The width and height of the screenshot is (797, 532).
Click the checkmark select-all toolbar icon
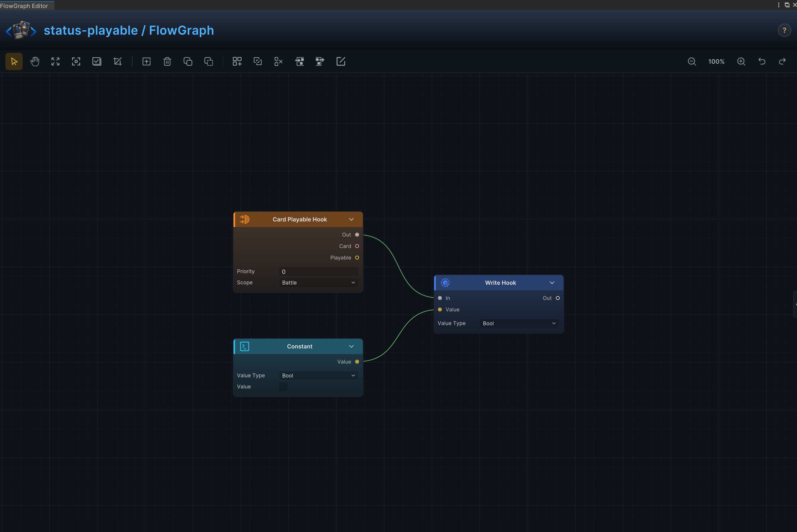coord(97,61)
